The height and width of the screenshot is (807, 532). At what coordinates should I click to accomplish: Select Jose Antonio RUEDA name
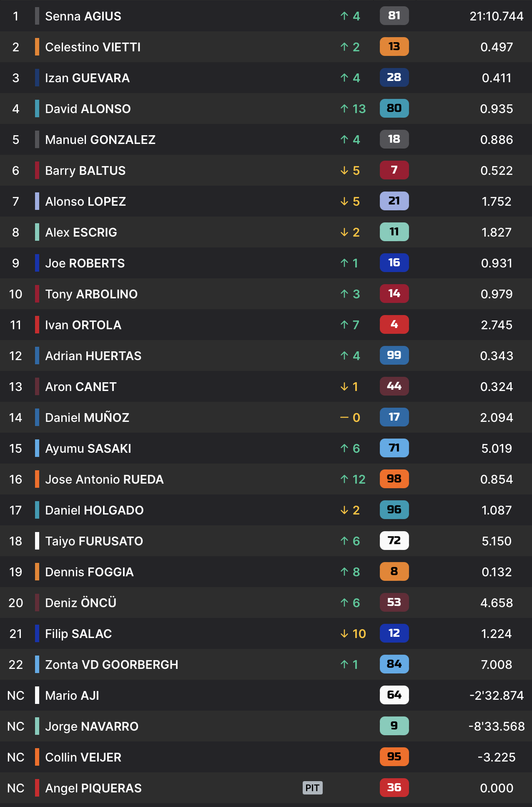coord(104,479)
